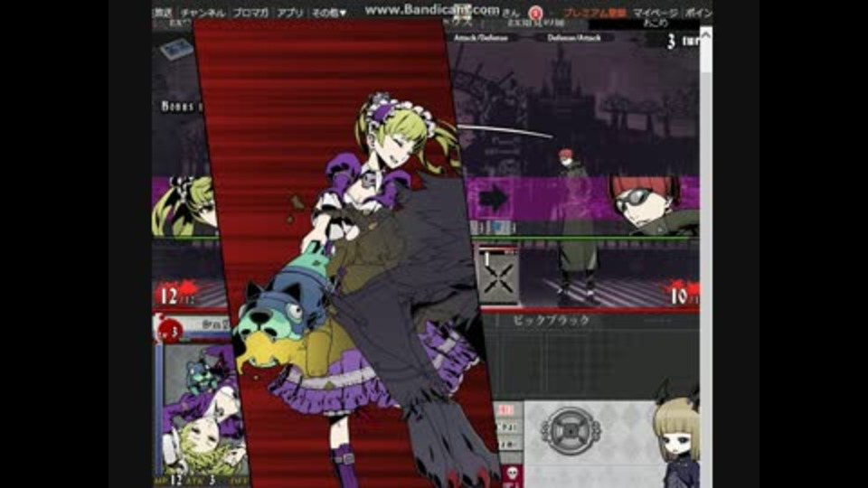Click the turn counter text
868x488 pixels.
coord(682,41)
